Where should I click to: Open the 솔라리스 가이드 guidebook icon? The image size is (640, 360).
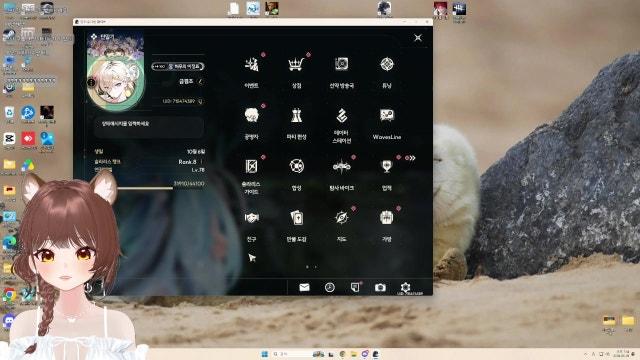click(x=252, y=167)
